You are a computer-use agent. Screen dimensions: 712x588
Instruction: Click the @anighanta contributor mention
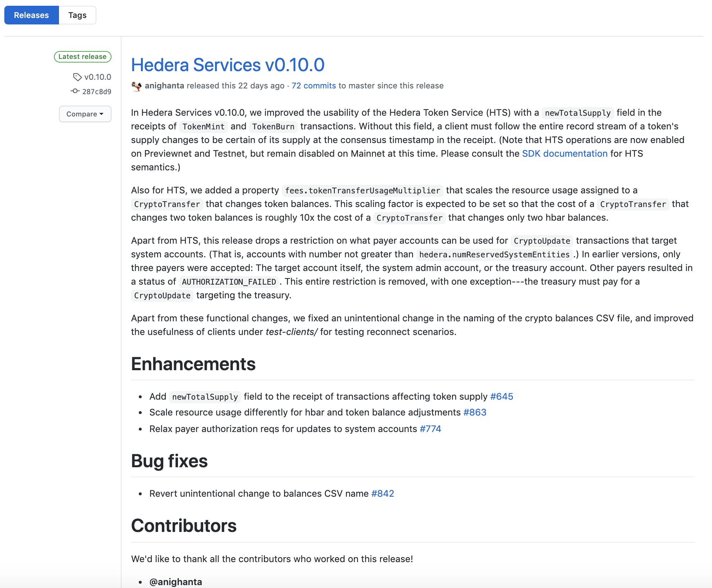click(x=175, y=582)
